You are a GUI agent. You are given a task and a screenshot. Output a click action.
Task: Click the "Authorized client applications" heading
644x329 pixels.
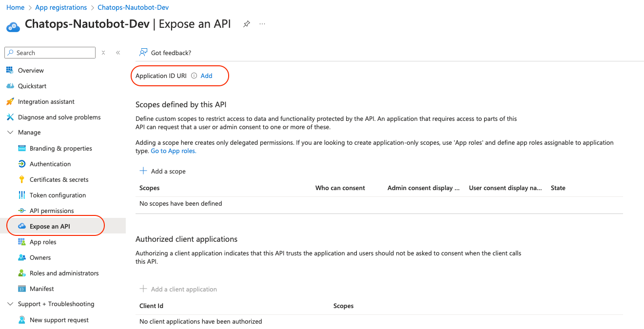[x=187, y=239]
